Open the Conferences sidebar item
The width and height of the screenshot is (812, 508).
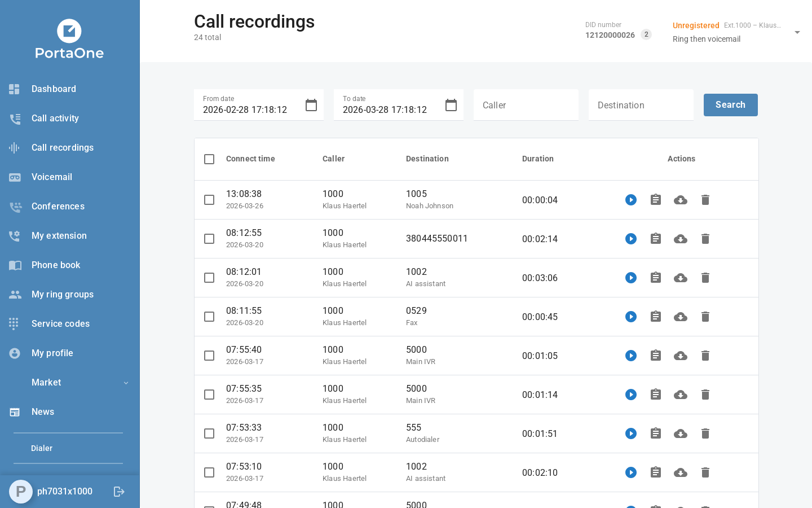(x=58, y=207)
